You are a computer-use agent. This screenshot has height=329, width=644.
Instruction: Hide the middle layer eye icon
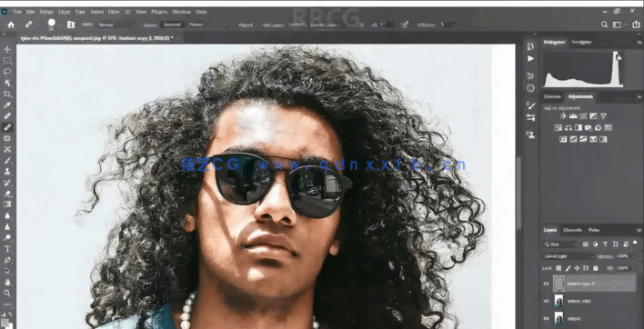click(x=547, y=301)
